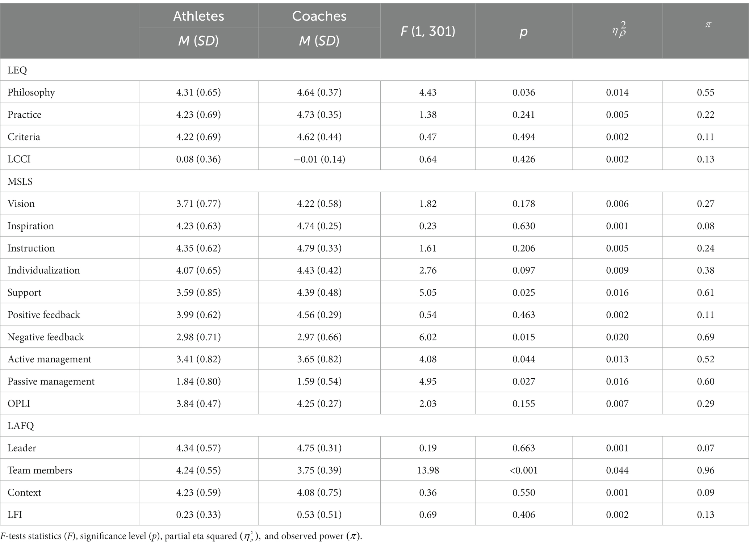Click the LFI row label
This screenshot has width=749, height=560.
coord(15,514)
